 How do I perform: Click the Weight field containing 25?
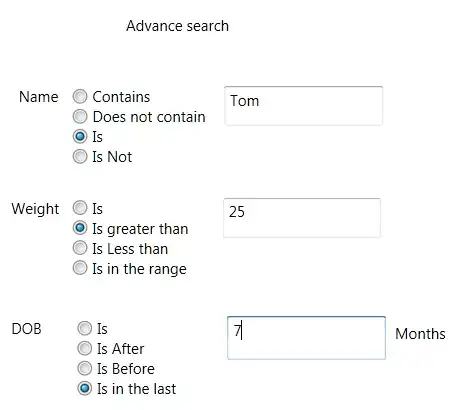pyautogui.click(x=302, y=218)
